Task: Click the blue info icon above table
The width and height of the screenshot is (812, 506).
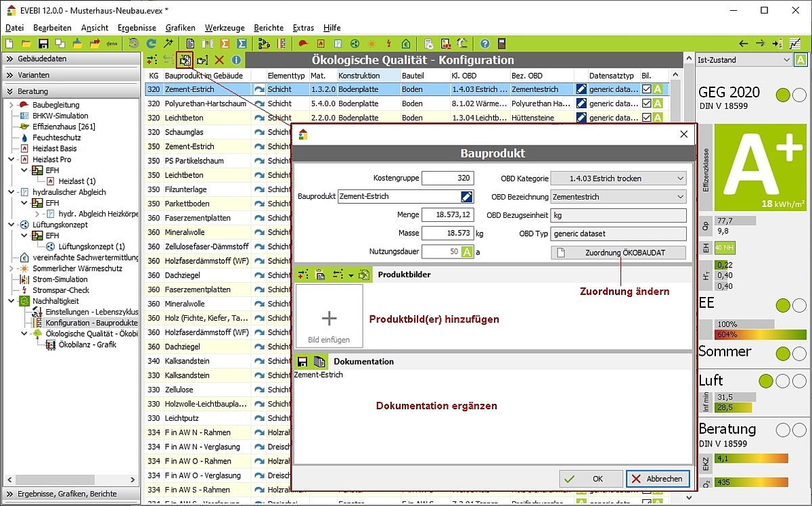Action: click(x=236, y=60)
